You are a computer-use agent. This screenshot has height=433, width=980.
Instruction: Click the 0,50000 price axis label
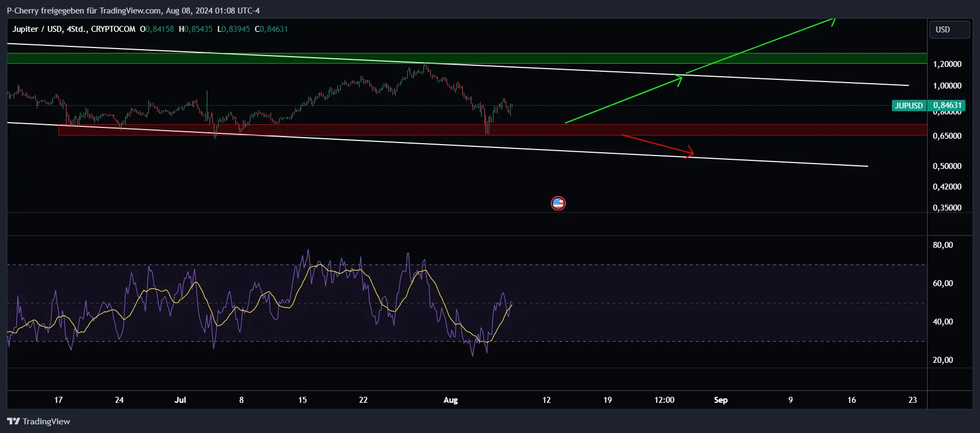[x=947, y=166]
